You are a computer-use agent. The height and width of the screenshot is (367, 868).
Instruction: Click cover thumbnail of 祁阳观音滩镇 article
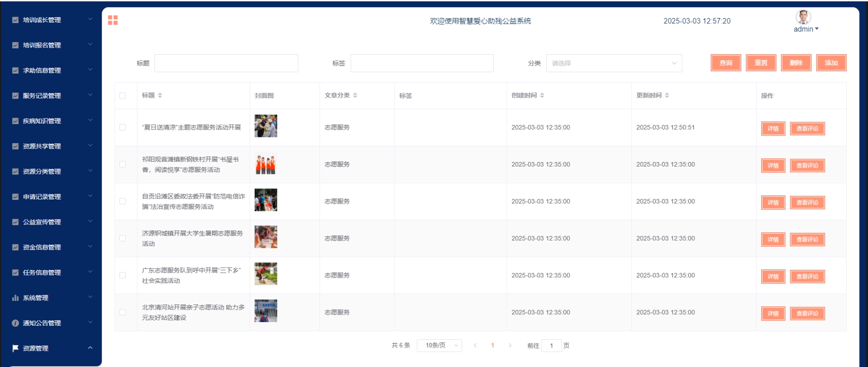coord(266,163)
